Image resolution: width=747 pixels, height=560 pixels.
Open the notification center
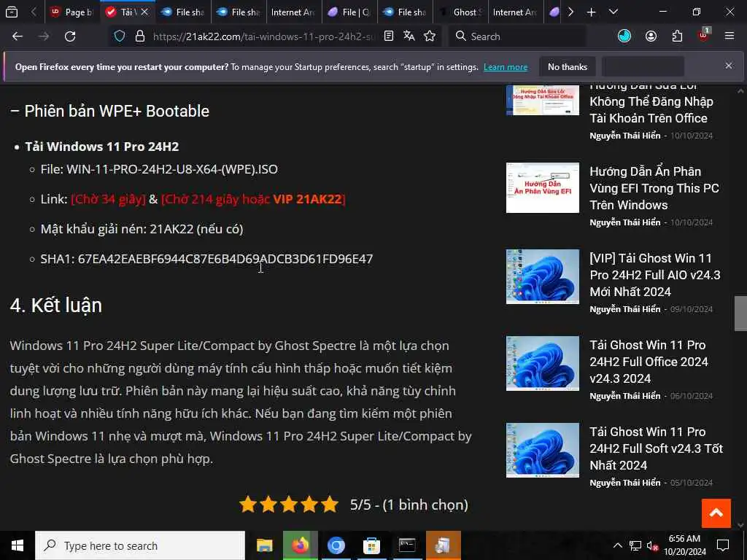click(x=723, y=545)
